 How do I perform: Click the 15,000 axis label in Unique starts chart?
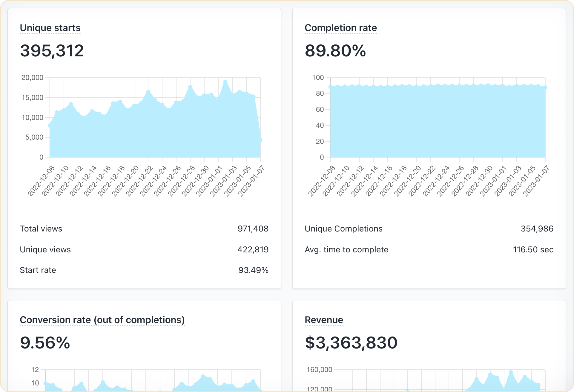coord(33,98)
